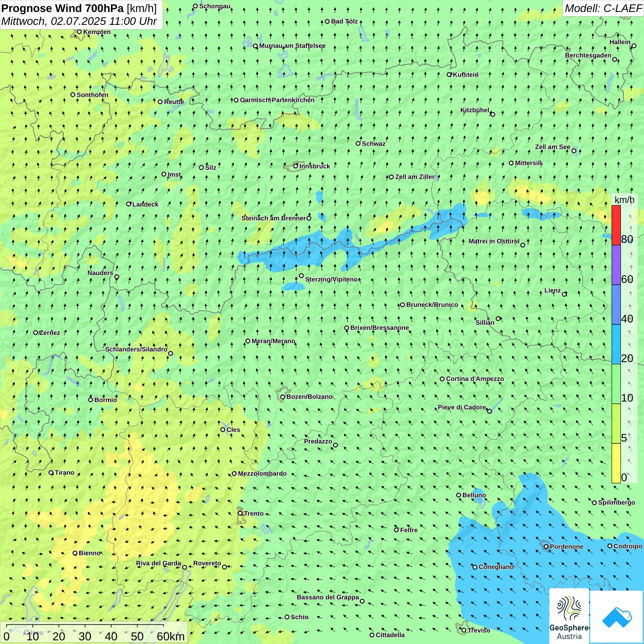
Task: Click the Lienz city label
Action: 552,290
